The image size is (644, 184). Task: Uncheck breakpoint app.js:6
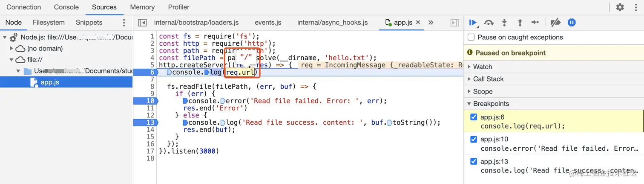(474, 117)
